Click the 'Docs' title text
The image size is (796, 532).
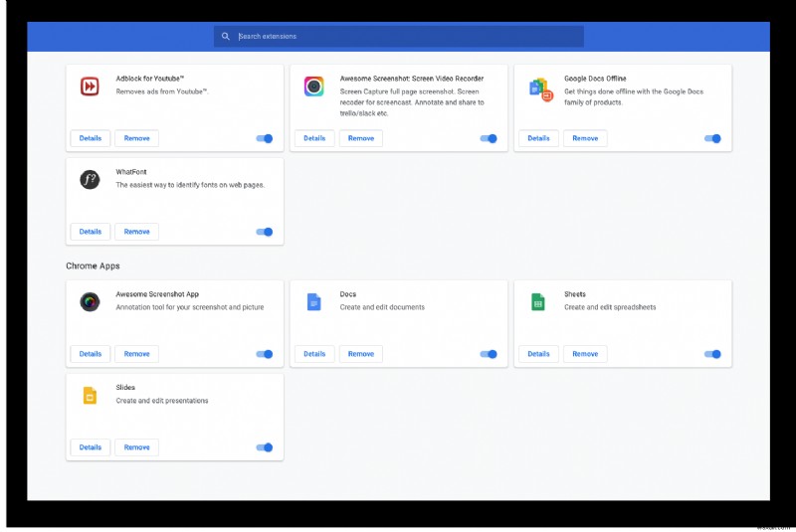347,294
